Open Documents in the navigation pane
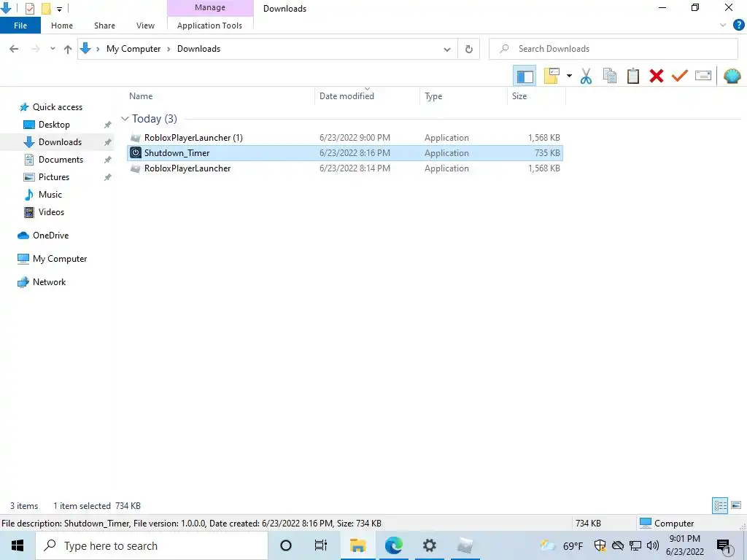Image resolution: width=747 pixels, height=560 pixels. 61,160
